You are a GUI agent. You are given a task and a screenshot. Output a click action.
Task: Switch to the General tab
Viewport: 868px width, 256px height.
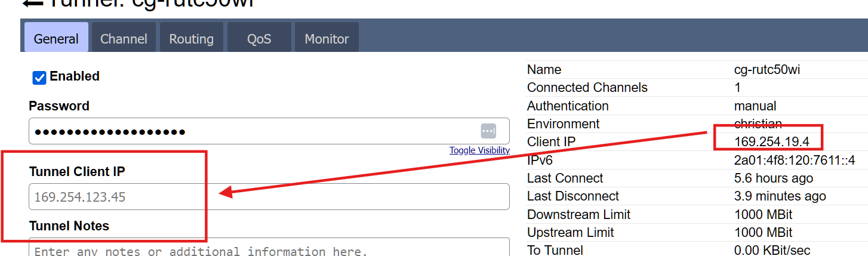tap(56, 39)
